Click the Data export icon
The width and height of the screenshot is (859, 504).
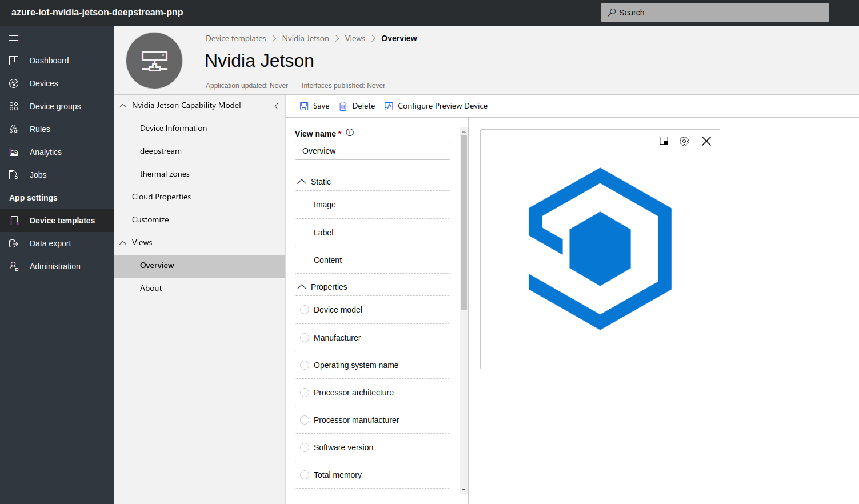(x=14, y=243)
